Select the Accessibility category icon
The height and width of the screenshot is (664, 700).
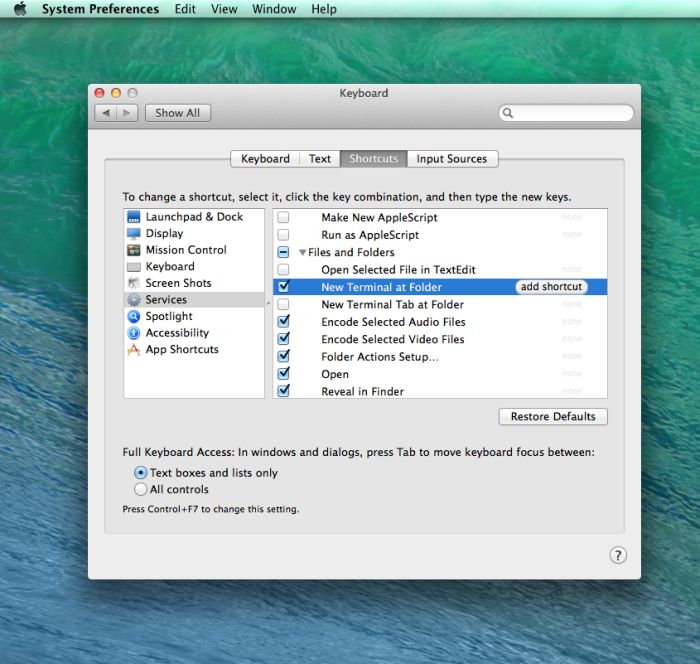[133, 333]
